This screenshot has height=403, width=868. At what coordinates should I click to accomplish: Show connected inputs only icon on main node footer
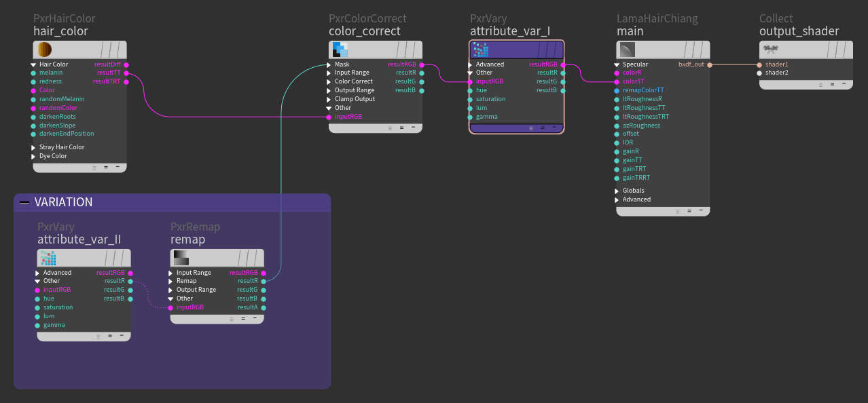click(690, 211)
